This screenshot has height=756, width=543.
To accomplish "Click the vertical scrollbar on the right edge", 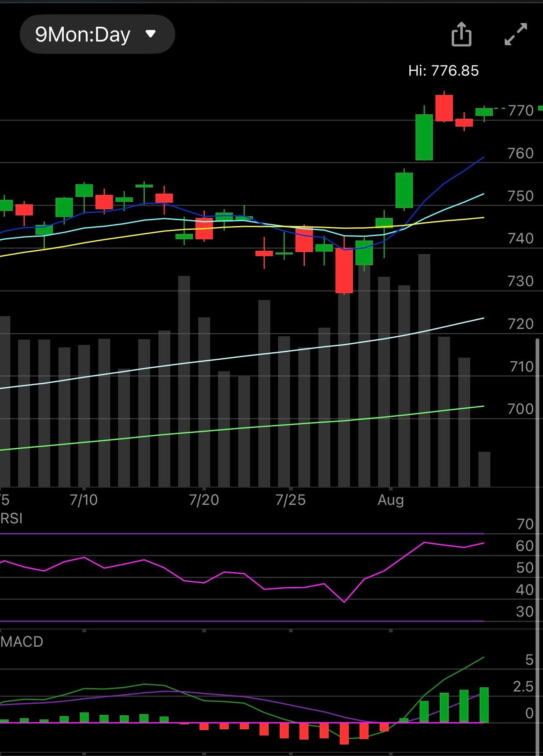I will (x=538, y=547).
